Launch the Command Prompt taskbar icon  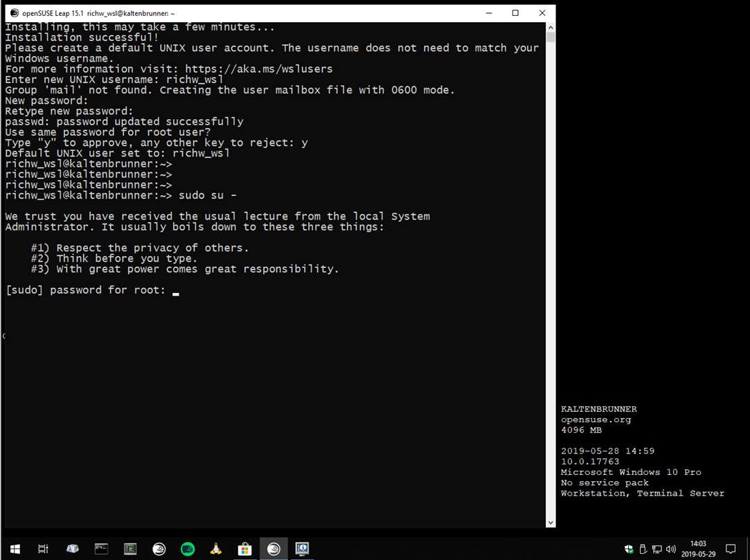click(101, 549)
